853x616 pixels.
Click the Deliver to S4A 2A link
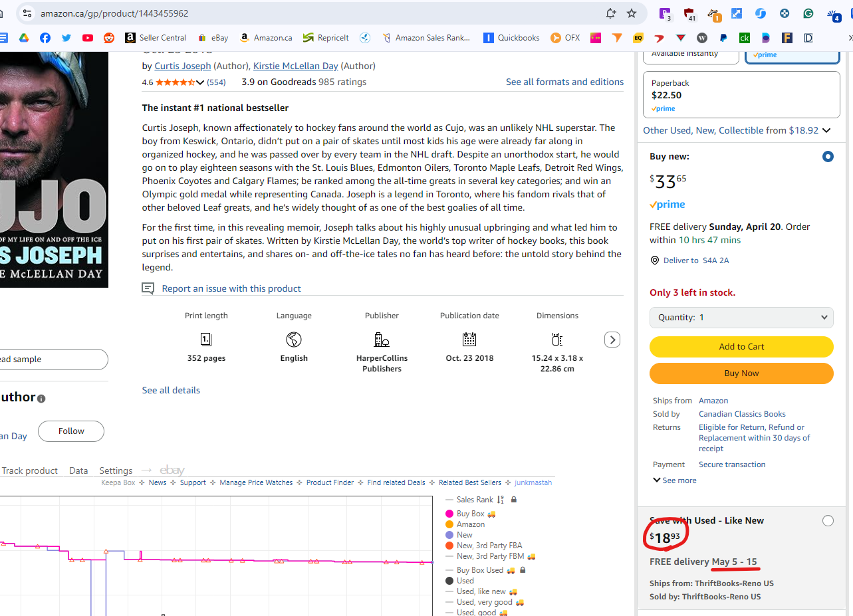[x=696, y=260]
